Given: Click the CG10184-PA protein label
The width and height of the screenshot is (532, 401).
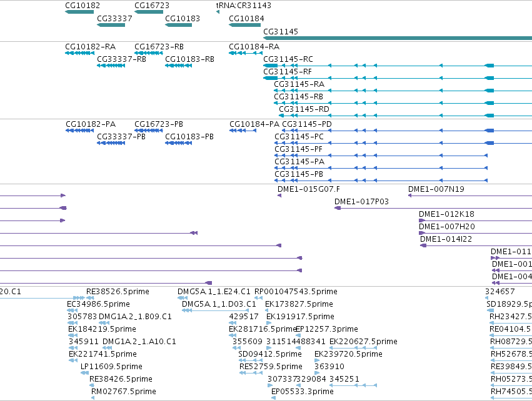Looking at the screenshot, I should coord(254,124).
